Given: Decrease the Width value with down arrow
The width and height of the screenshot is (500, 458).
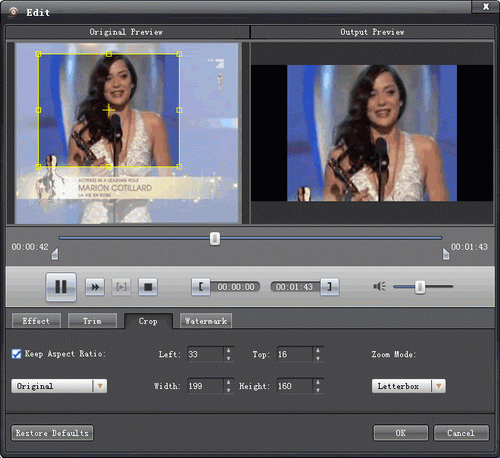Looking at the screenshot, I should click(228, 390).
